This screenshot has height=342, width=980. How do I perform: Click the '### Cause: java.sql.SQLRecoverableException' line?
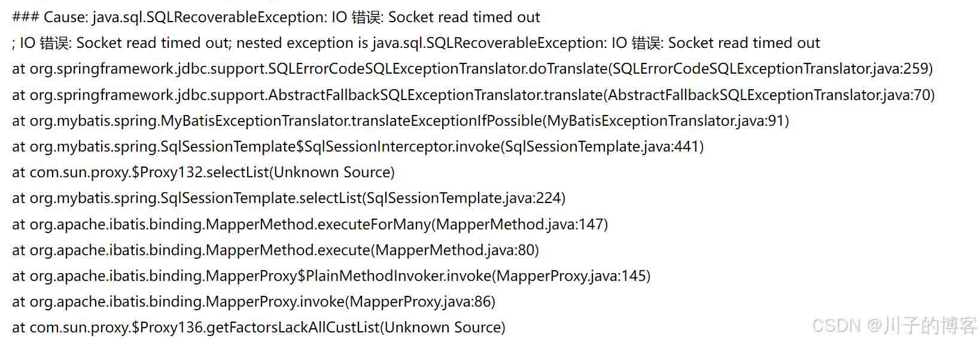tap(276, 17)
